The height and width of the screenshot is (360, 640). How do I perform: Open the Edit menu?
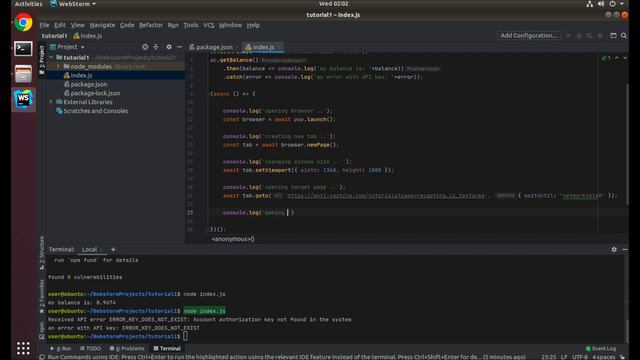tap(60, 25)
